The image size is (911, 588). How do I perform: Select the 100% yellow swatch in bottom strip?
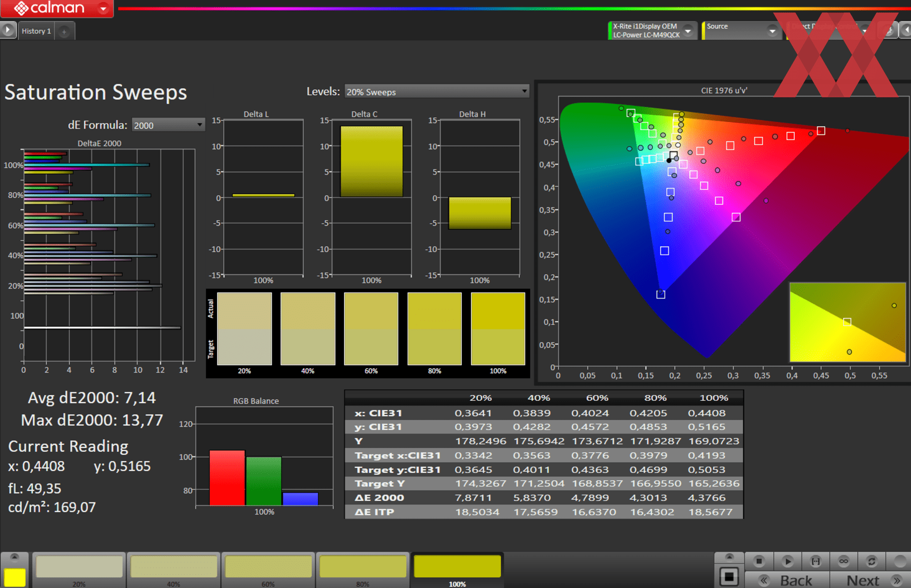(457, 567)
